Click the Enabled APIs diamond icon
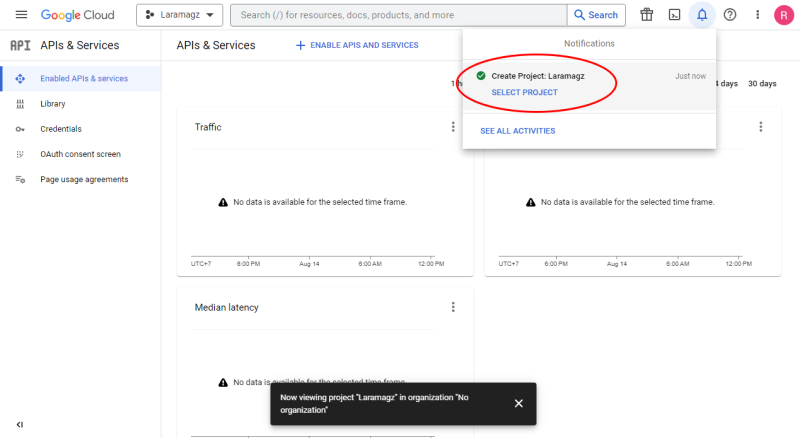The image size is (800, 438). 20,79
